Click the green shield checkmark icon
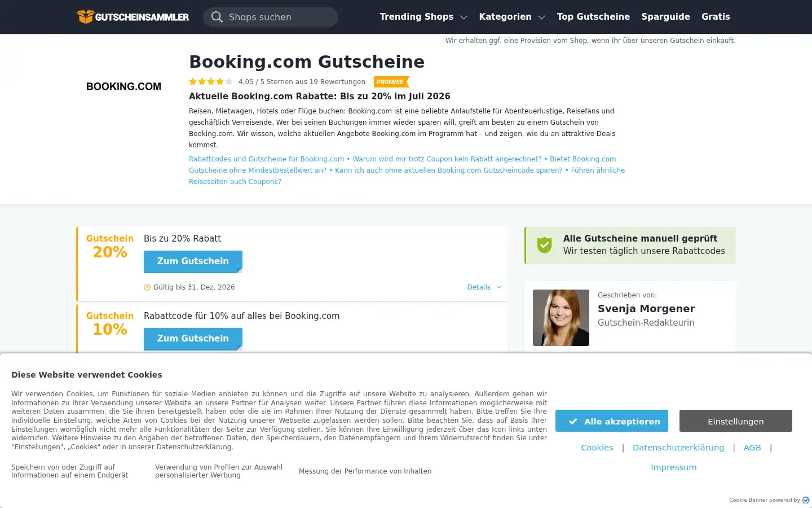This screenshot has width=812, height=508. [x=544, y=245]
